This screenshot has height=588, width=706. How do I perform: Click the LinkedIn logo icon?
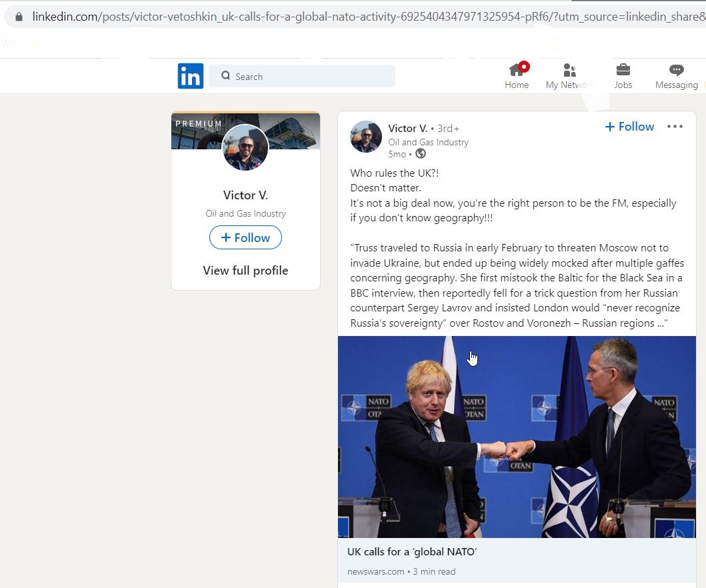191,76
